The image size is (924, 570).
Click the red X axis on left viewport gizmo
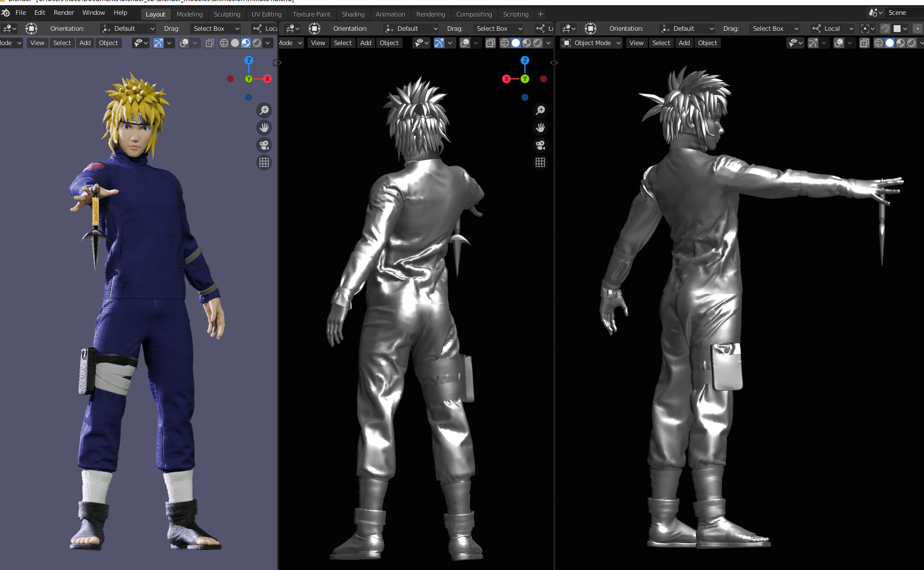pos(267,79)
